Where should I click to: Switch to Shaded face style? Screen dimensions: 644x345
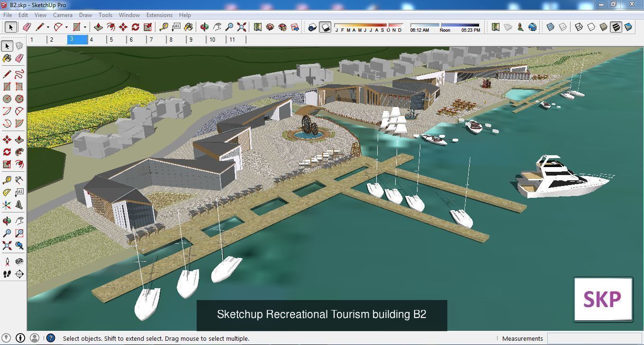pyautogui.click(x=603, y=27)
